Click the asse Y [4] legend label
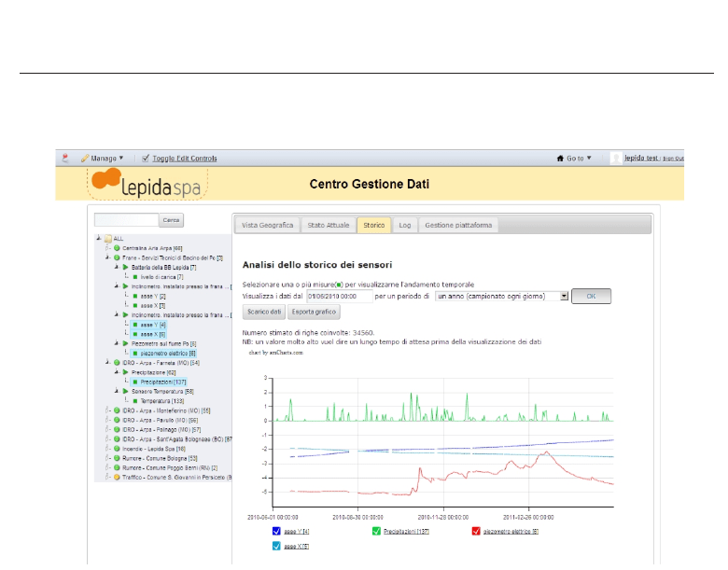The image size is (728, 570). (297, 532)
